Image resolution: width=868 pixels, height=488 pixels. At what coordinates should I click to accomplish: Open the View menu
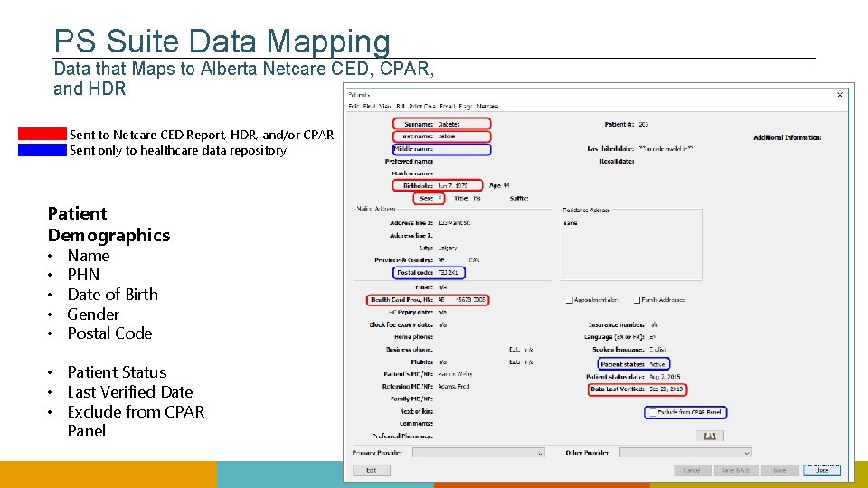coord(385,107)
